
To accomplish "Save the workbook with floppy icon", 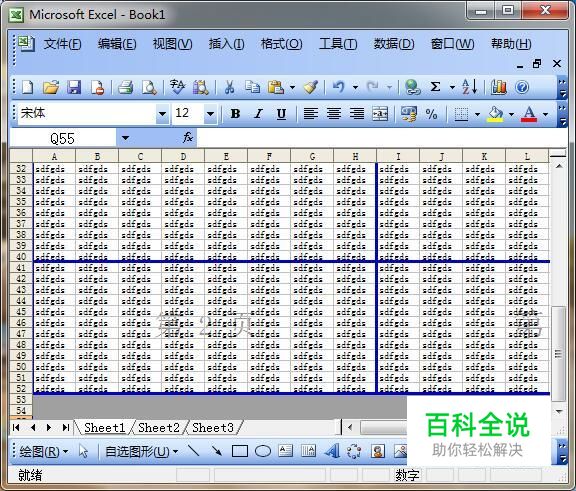I will [74, 87].
